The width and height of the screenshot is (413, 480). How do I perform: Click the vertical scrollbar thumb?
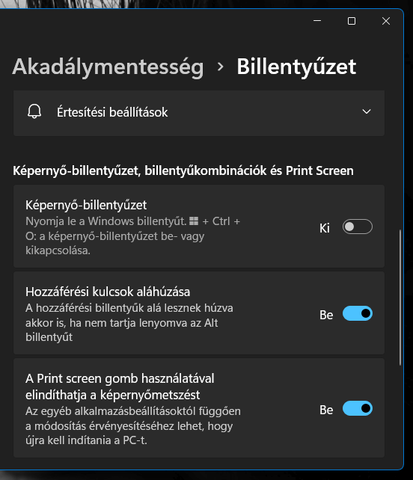coord(400,298)
